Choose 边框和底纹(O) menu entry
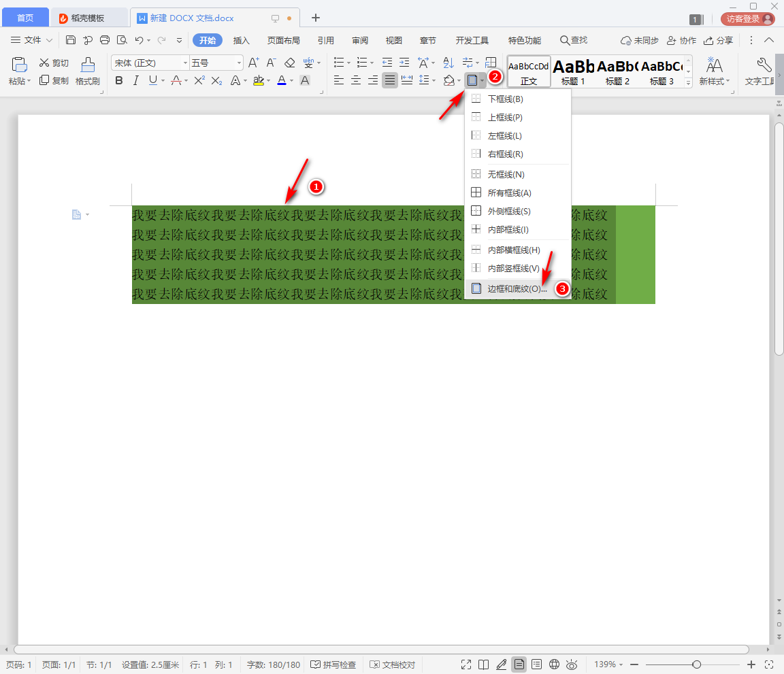784x674 pixels. click(517, 289)
